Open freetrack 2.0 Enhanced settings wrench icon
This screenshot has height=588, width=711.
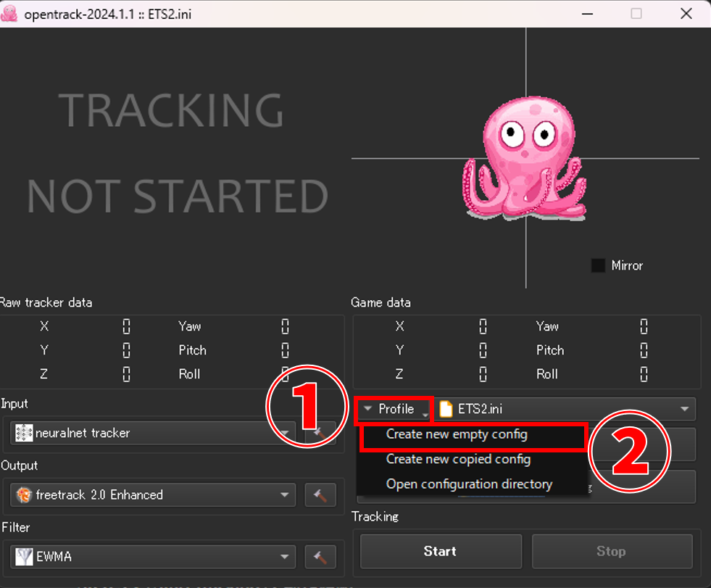(x=320, y=495)
